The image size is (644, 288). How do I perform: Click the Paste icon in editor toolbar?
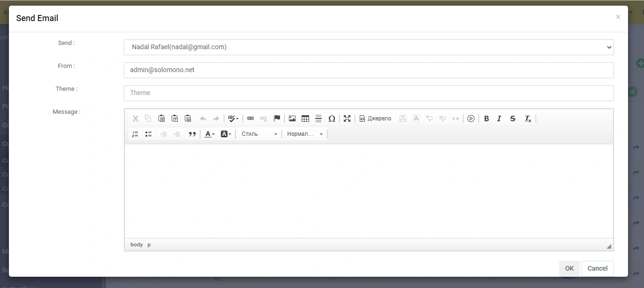pyautogui.click(x=161, y=118)
